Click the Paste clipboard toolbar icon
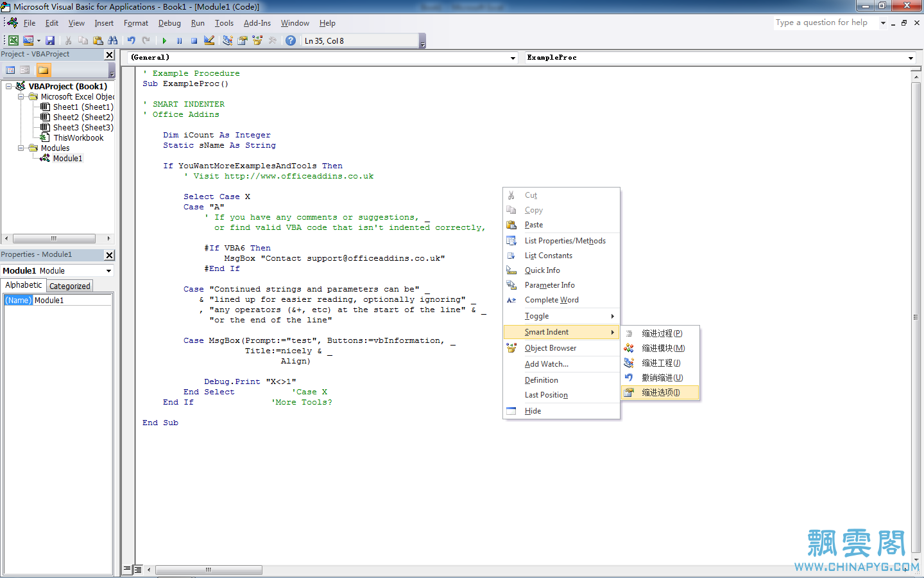The width and height of the screenshot is (924, 578). (x=98, y=40)
